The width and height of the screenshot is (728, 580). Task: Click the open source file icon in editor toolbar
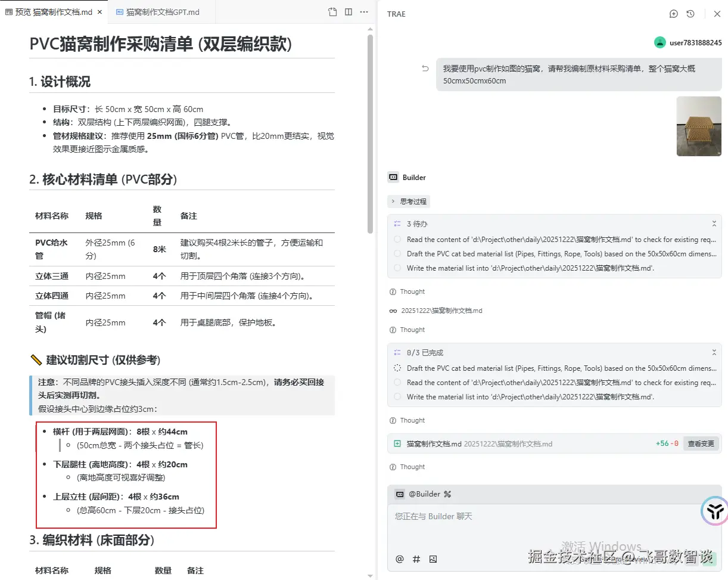pos(332,12)
